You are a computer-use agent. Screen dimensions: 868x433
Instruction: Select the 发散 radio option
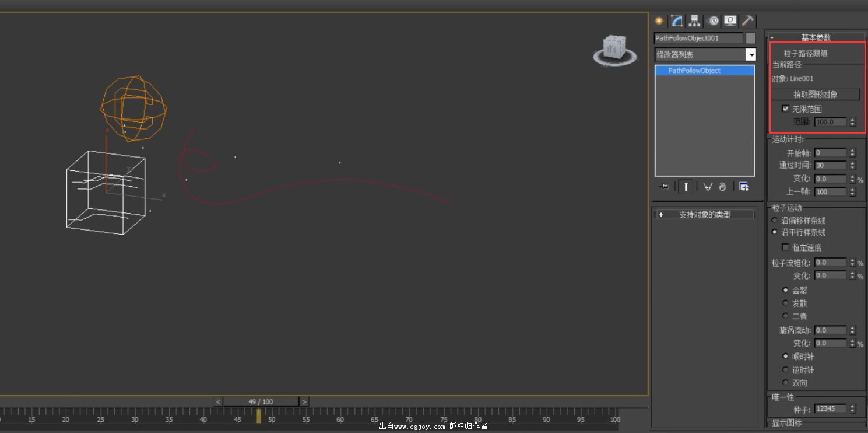coord(786,303)
